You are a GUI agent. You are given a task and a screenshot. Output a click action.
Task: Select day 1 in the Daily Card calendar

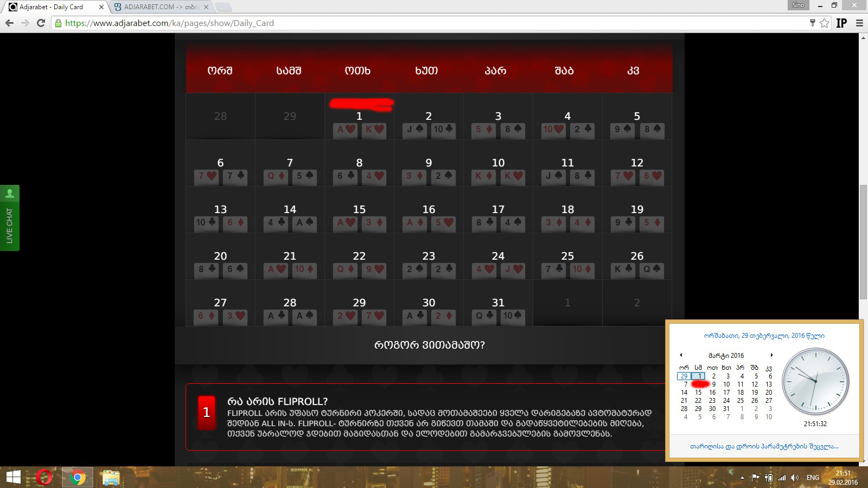click(x=359, y=117)
